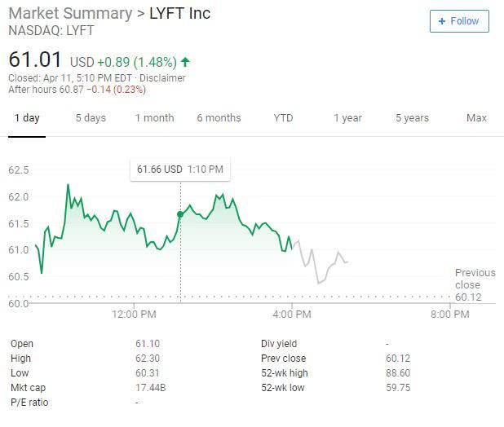This screenshot has height=427, width=504.
Task: Click the 52-wk high value 88.60
Action: 398,373
